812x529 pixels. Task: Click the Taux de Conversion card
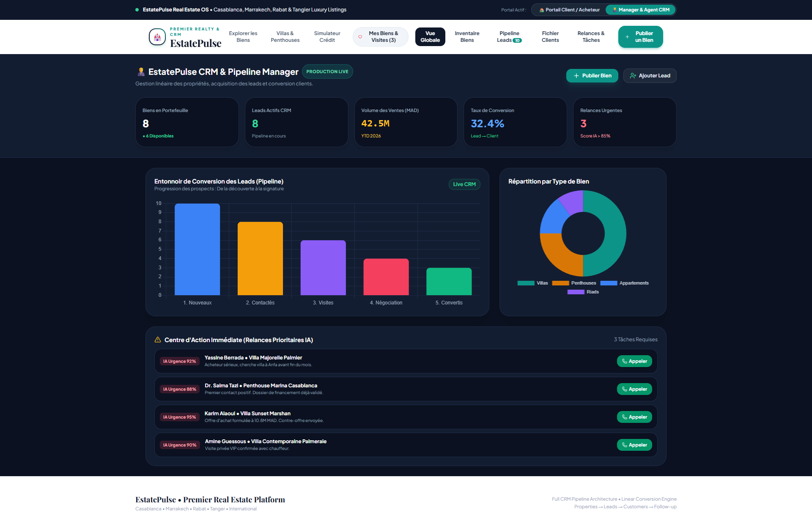(x=515, y=122)
